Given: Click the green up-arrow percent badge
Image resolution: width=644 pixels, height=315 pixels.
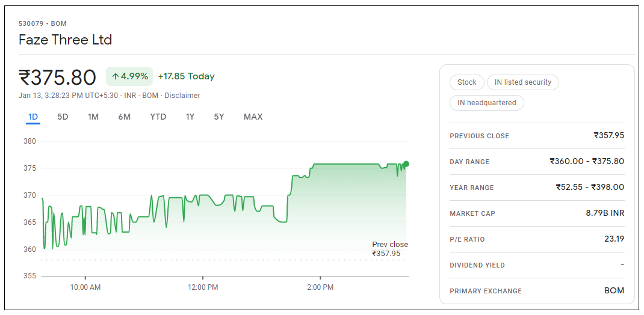Looking at the screenshot, I should point(129,76).
